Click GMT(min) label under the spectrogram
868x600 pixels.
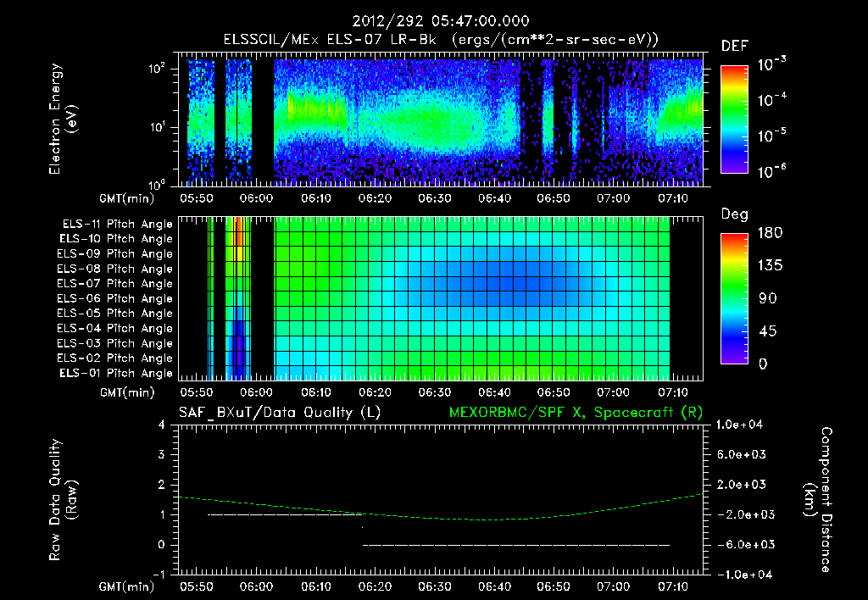coord(127,198)
